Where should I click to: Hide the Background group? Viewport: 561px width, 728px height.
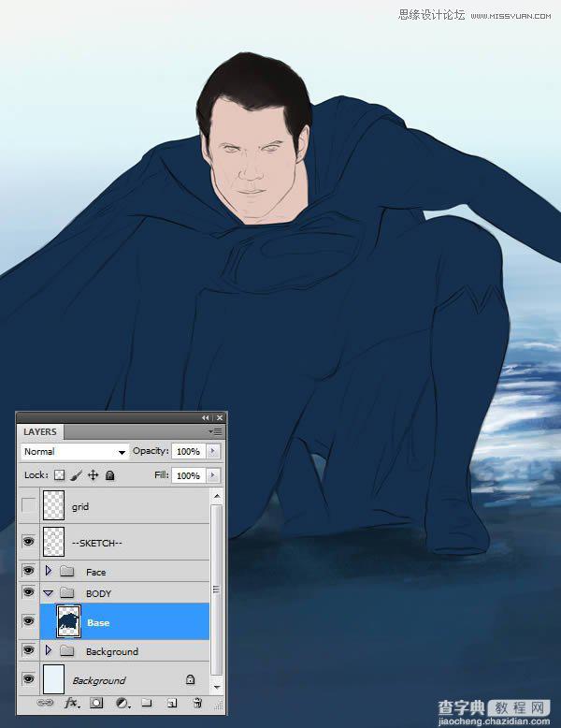tap(28, 650)
